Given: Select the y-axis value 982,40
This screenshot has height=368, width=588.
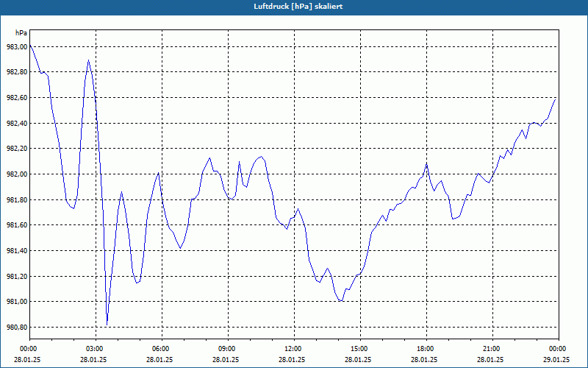Looking at the screenshot, I should tap(16, 123).
